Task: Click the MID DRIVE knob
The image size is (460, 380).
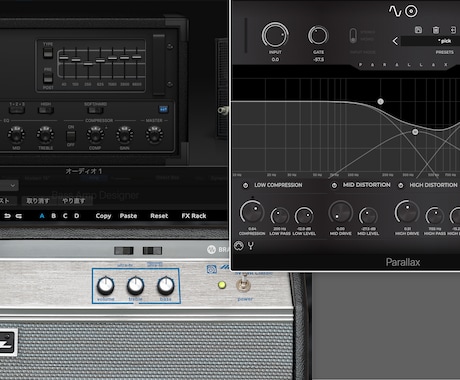Action: (340, 212)
